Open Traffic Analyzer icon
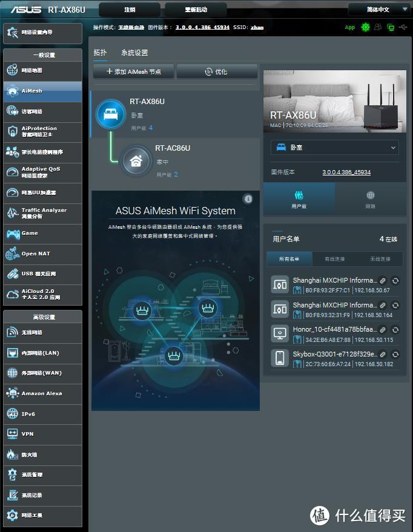This screenshot has height=532, width=413. pyautogui.click(x=13, y=212)
